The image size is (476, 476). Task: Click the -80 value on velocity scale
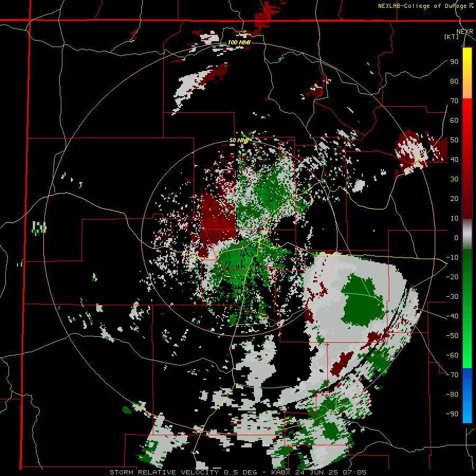tap(452, 395)
